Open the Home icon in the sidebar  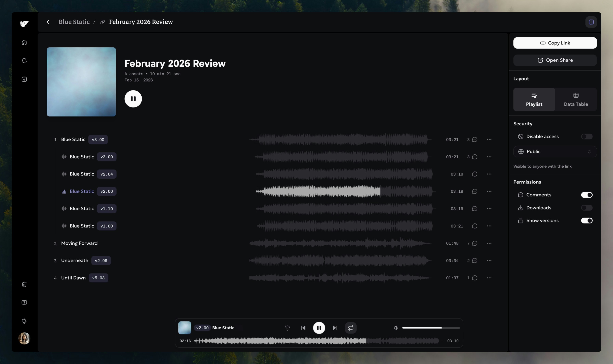click(24, 42)
